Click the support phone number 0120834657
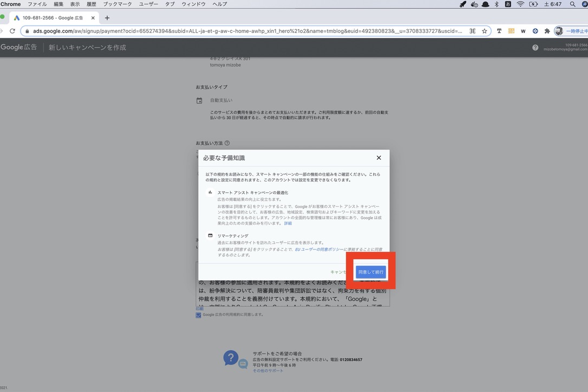 point(351,360)
